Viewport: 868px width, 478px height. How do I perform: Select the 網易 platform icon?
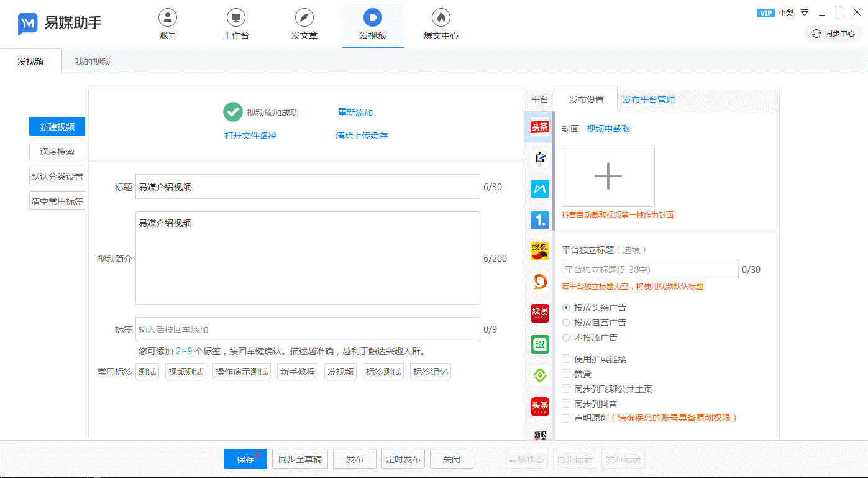[x=540, y=313]
